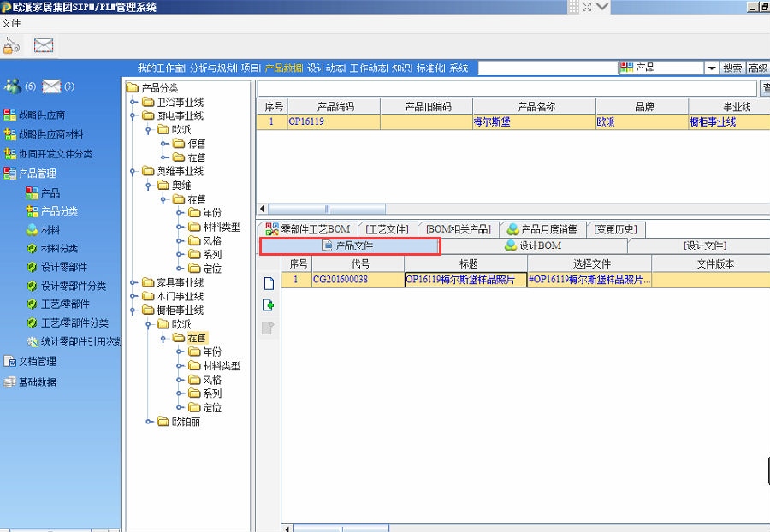The image size is (770, 532).
Task: Click the green-arrow add file icon
Action: (268, 305)
